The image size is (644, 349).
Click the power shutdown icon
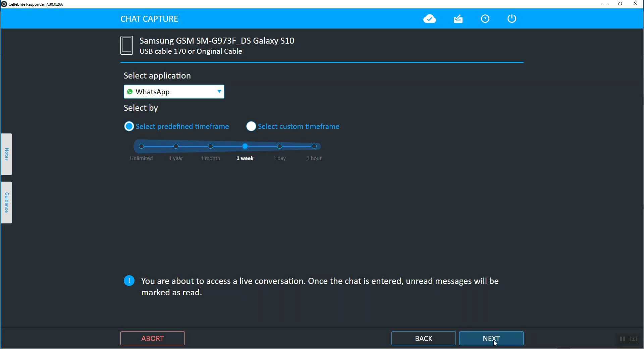(512, 18)
